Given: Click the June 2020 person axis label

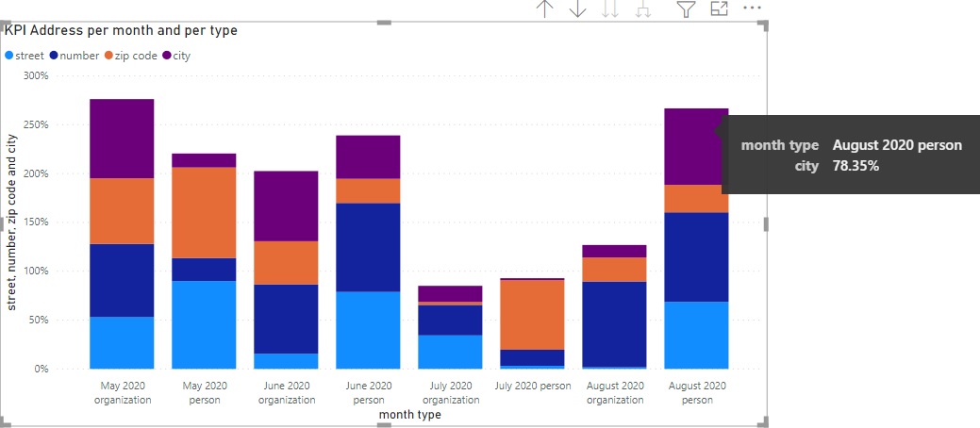Looking at the screenshot, I should pos(368,393).
